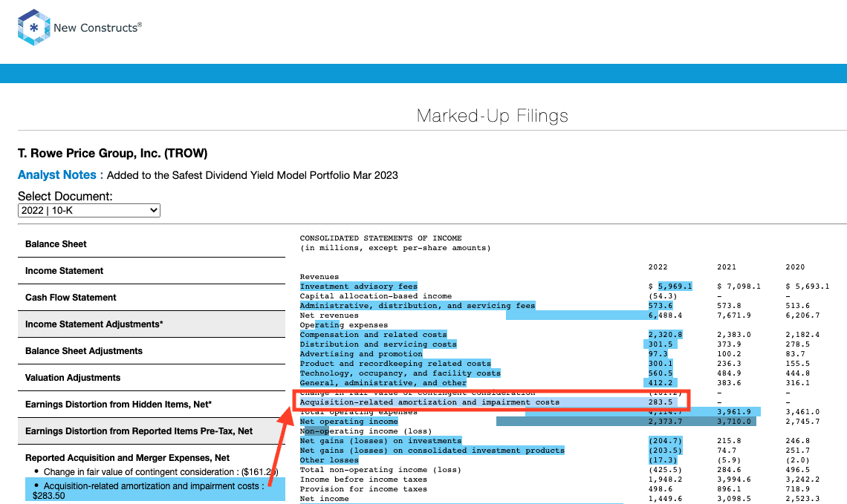Click Capital allocation-based income row label
This screenshot has width=847, height=504.
[376, 296]
